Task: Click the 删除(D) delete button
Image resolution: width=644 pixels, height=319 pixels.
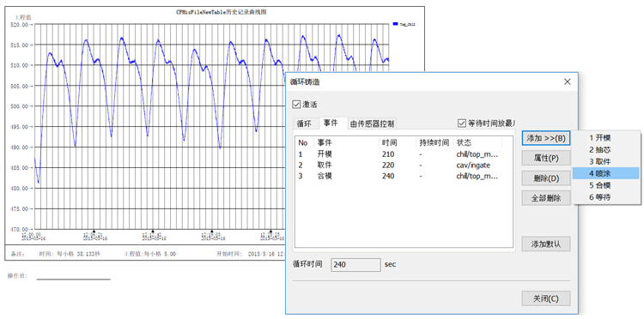Action: coord(546,178)
